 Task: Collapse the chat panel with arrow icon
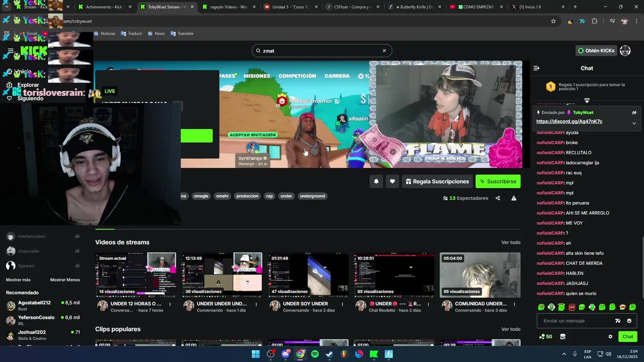[x=536, y=68]
